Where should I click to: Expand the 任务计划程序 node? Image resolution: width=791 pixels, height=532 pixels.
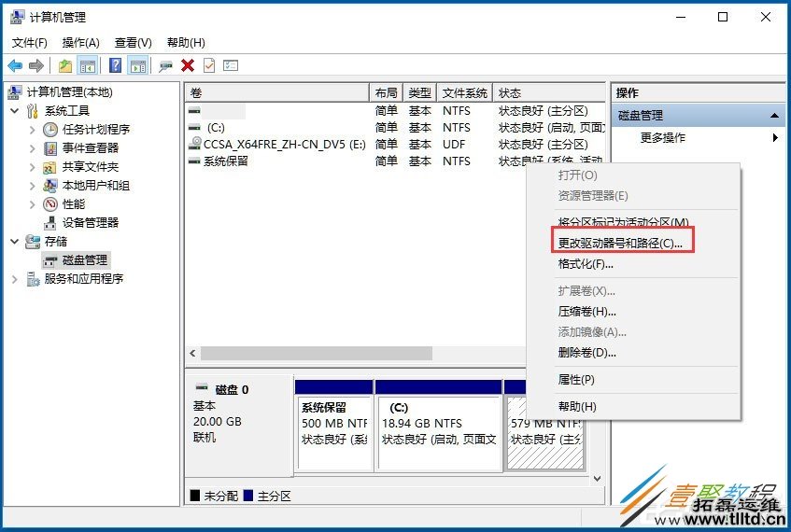[x=33, y=130]
